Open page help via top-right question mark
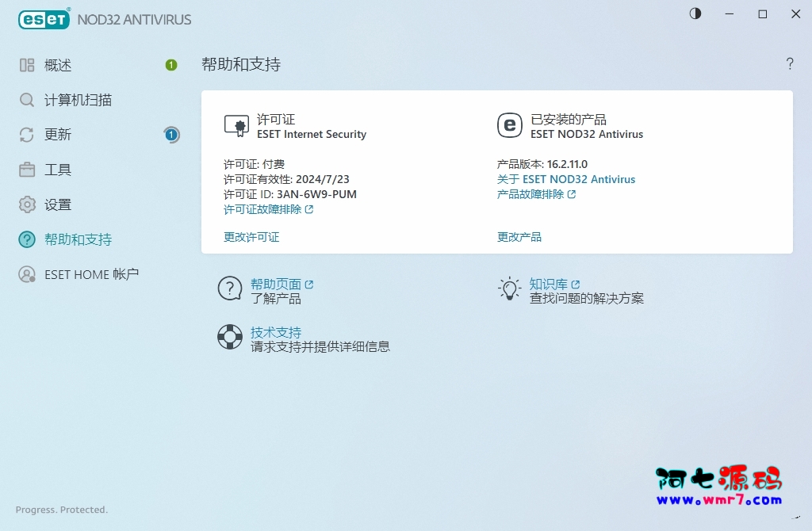 [x=790, y=63]
